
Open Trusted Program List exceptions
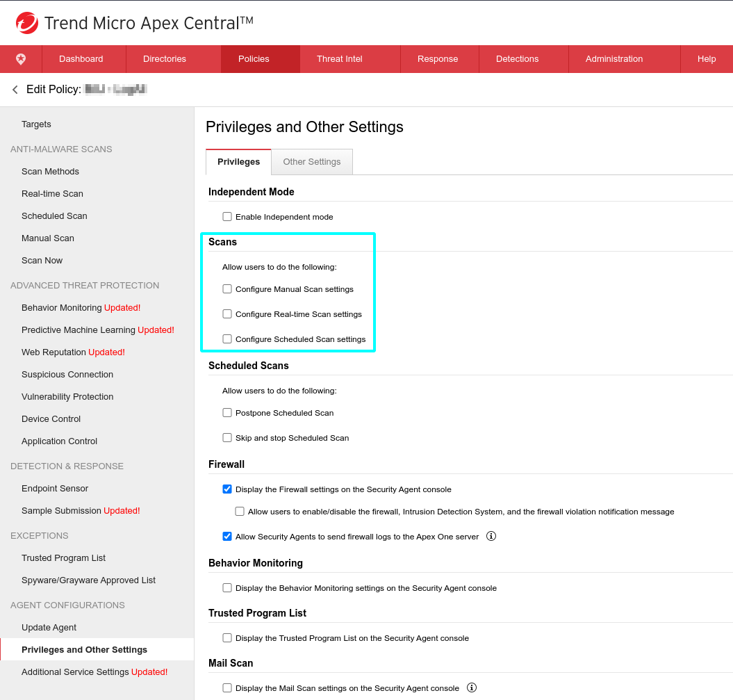point(64,558)
